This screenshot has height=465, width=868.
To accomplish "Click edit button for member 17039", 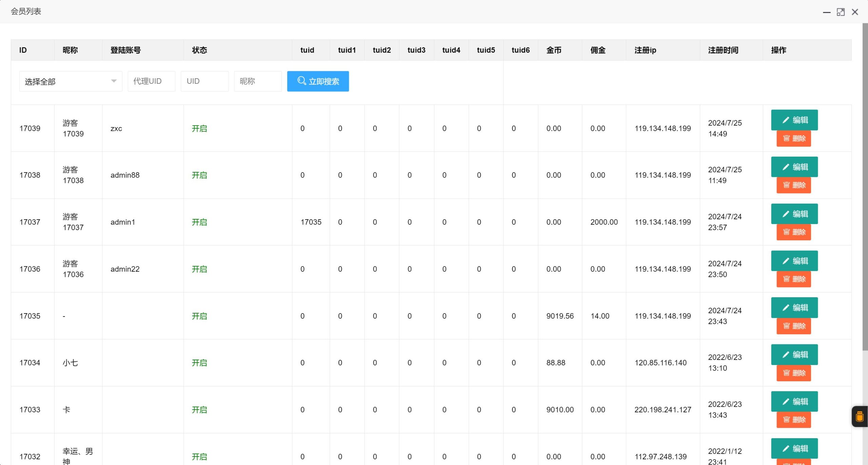I will click(794, 120).
